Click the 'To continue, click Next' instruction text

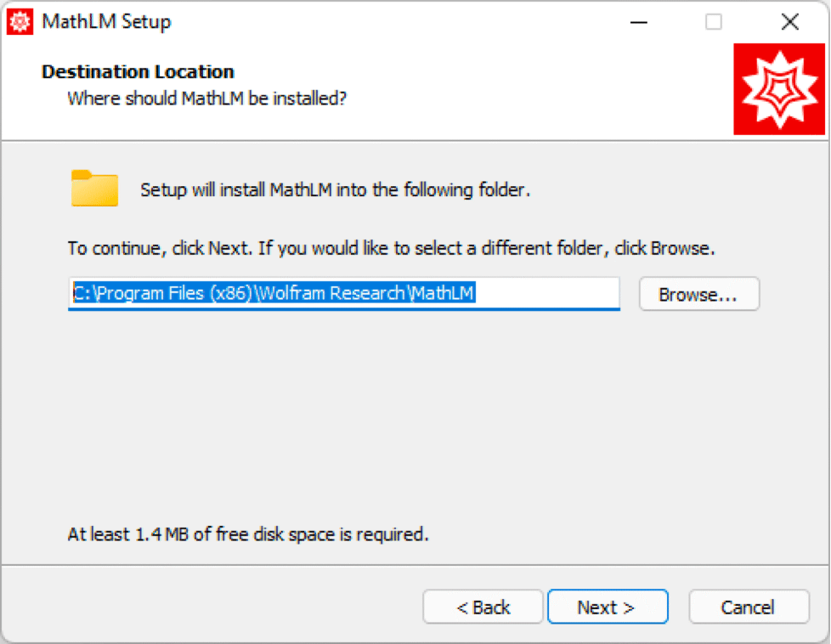pyautogui.click(x=391, y=250)
